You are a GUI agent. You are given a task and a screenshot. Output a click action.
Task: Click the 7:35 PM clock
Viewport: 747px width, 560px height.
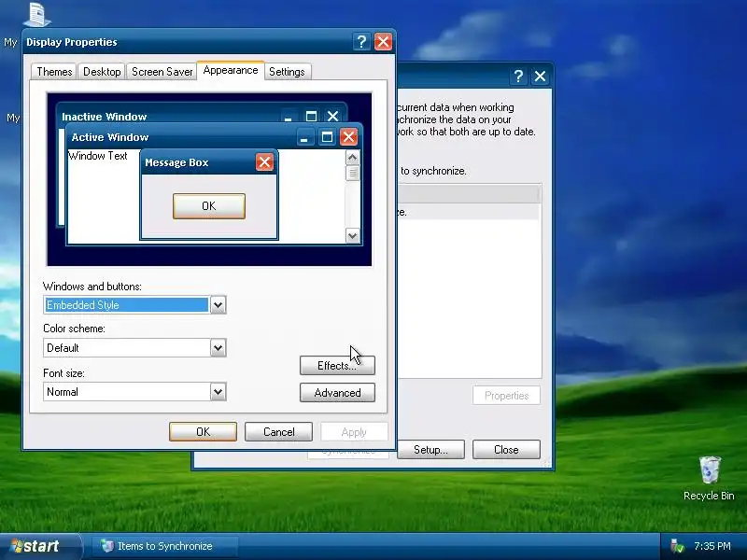712,546
